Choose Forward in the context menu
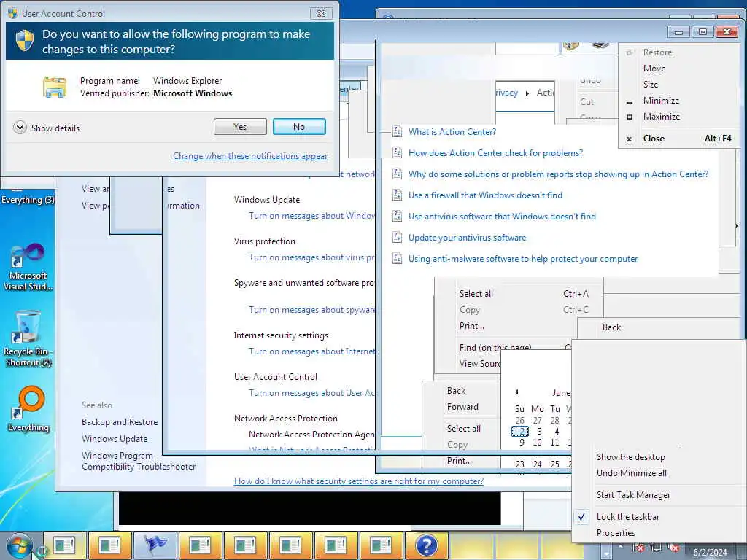Screen dimensions: 747x560 (x=462, y=407)
